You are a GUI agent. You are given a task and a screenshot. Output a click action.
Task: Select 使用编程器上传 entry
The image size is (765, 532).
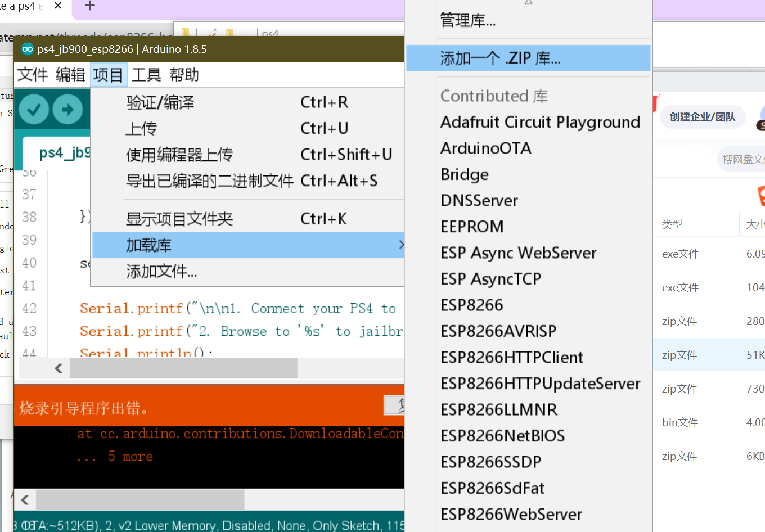click(247, 155)
